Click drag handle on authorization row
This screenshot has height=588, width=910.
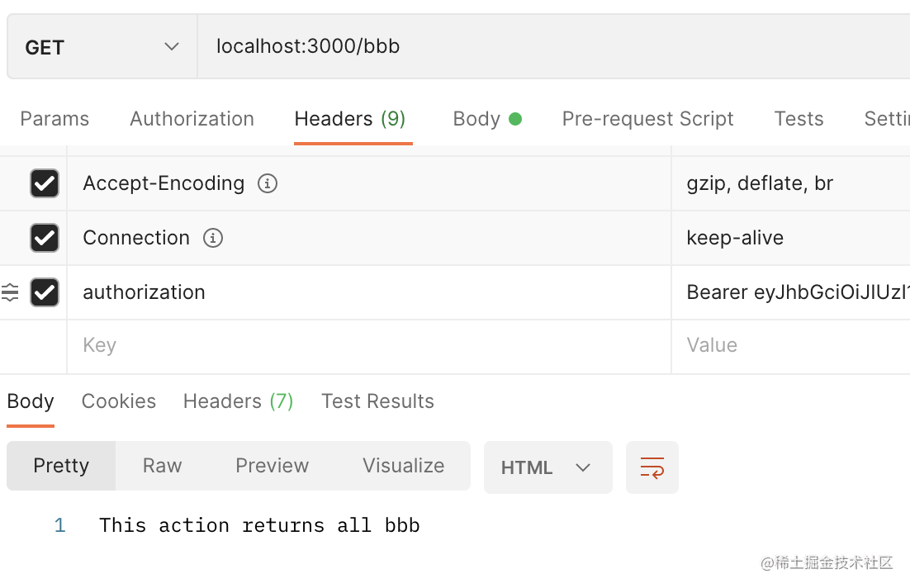click(10, 292)
